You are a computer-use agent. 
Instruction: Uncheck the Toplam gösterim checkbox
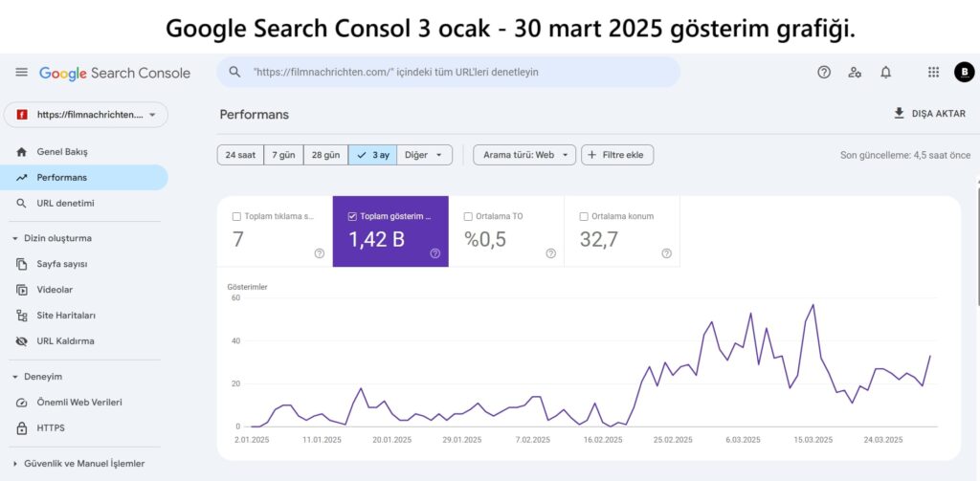click(x=352, y=217)
